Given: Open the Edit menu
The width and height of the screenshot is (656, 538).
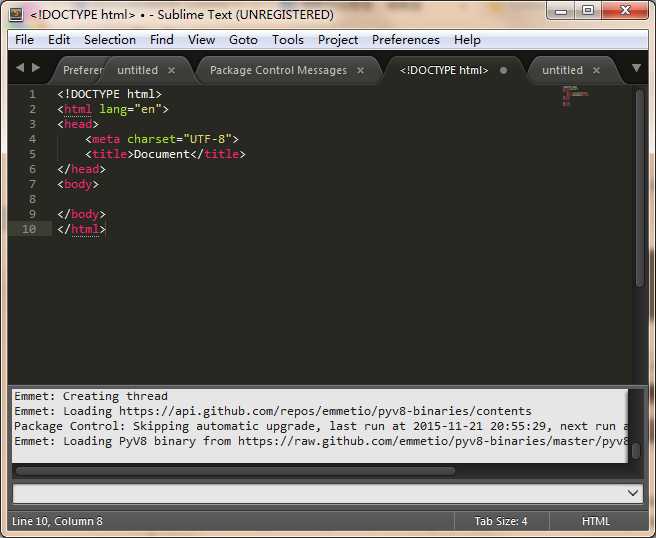Looking at the screenshot, I should (x=59, y=40).
